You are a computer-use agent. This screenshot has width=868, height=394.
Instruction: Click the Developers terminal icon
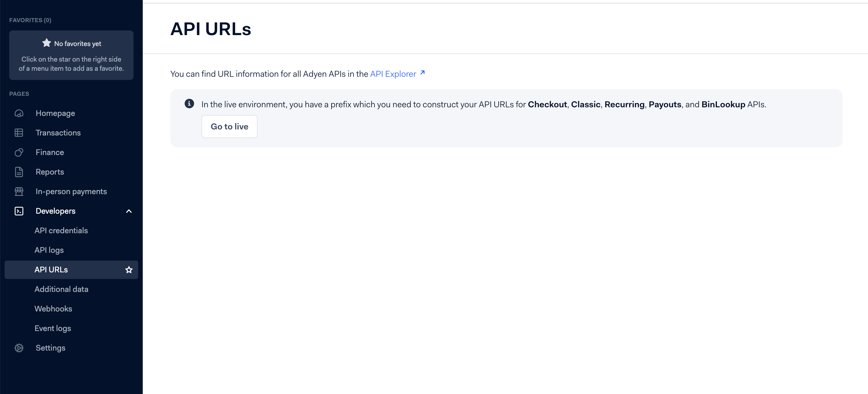(19, 211)
